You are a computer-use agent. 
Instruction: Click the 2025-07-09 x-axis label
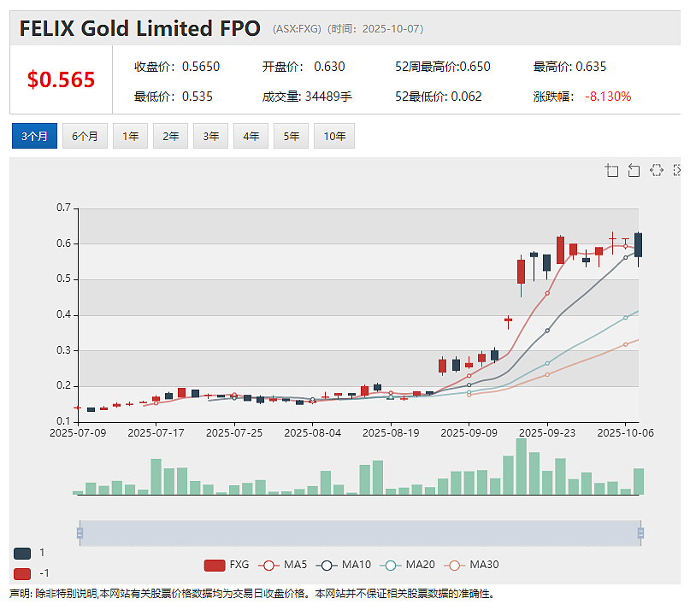(x=78, y=433)
